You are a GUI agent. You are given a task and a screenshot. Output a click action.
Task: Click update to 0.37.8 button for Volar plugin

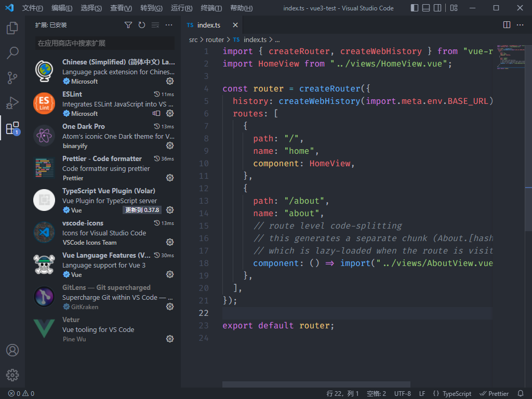(142, 210)
